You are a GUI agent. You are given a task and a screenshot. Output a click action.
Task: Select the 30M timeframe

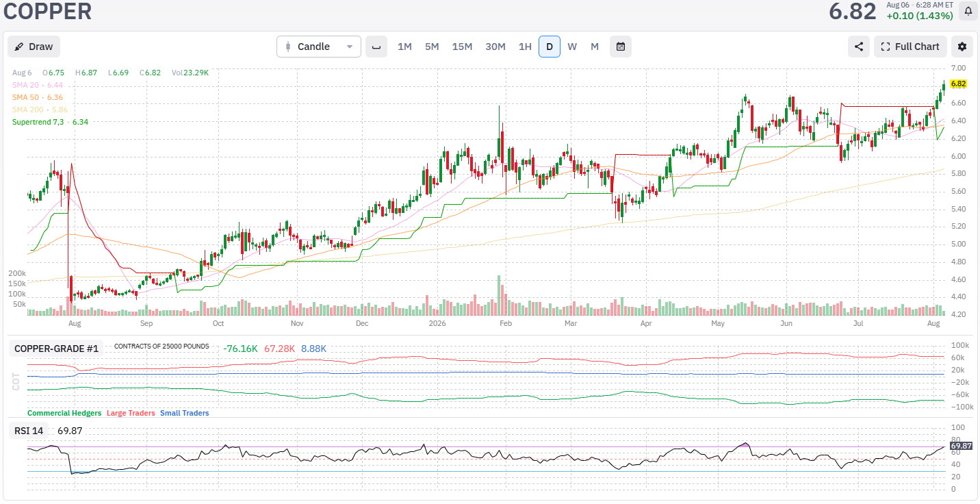click(495, 47)
